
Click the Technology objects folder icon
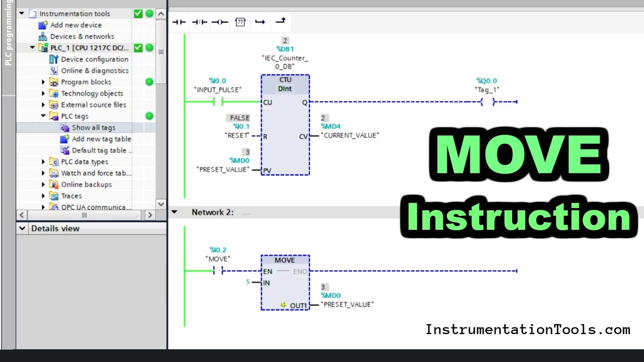(54, 93)
